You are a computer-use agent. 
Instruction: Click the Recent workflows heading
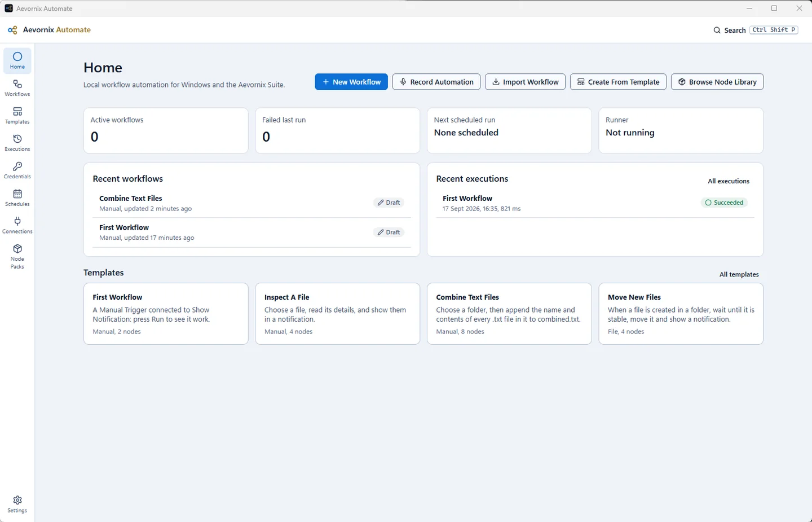[128, 179]
